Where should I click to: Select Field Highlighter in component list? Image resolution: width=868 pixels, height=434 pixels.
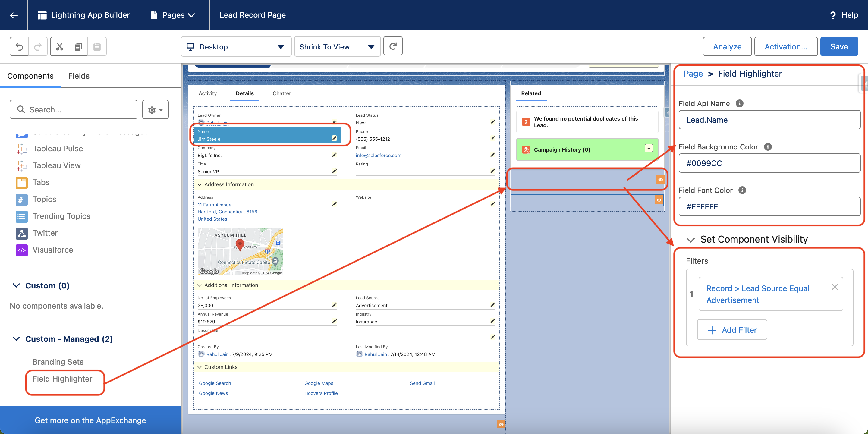(x=62, y=379)
